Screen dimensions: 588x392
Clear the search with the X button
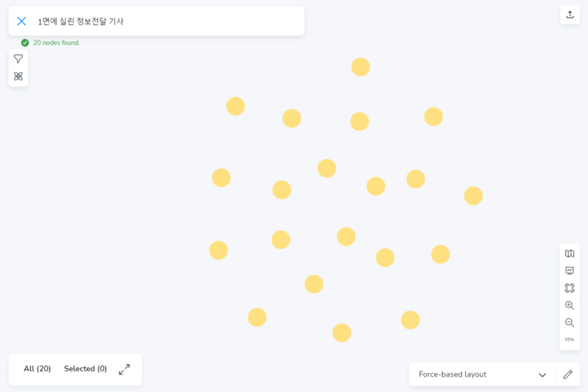[x=21, y=21]
